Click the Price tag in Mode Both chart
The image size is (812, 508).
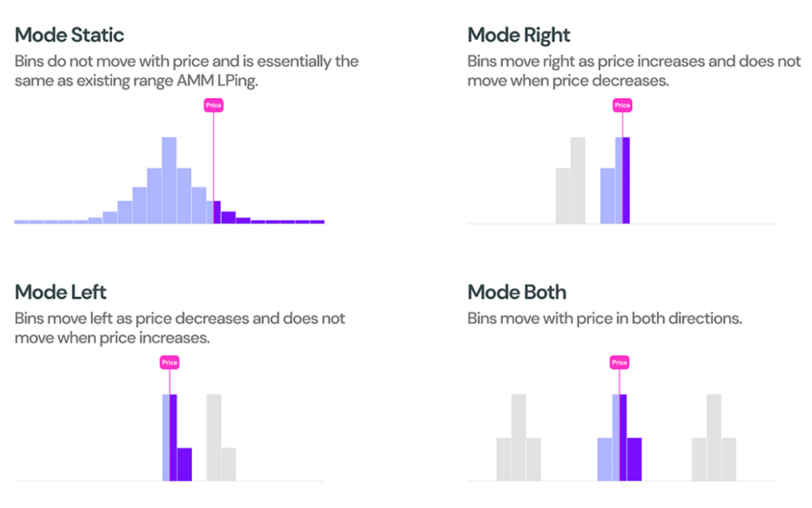tap(620, 362)
